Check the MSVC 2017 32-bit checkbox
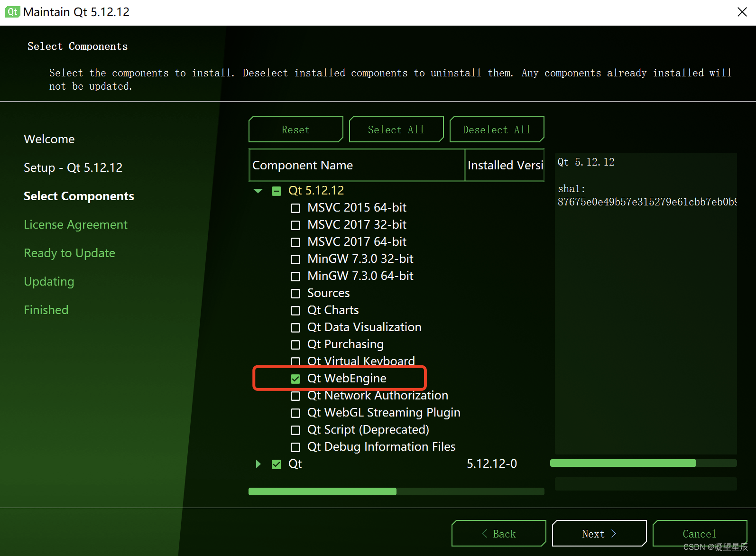The image size is (756, 556). tap(295, 225)
